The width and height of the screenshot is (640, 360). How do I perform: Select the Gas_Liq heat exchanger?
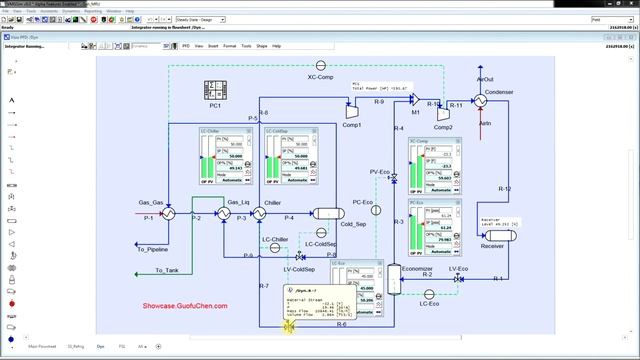click(223, 213)
